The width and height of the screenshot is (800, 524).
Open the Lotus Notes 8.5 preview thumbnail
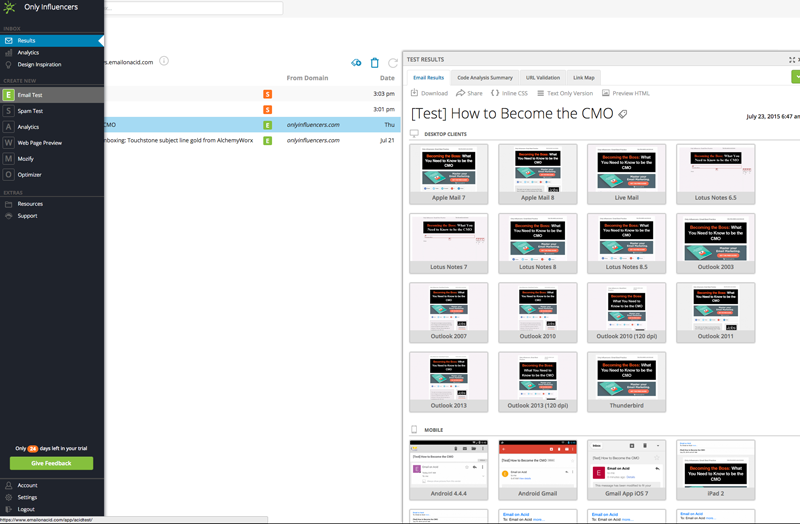627,243
